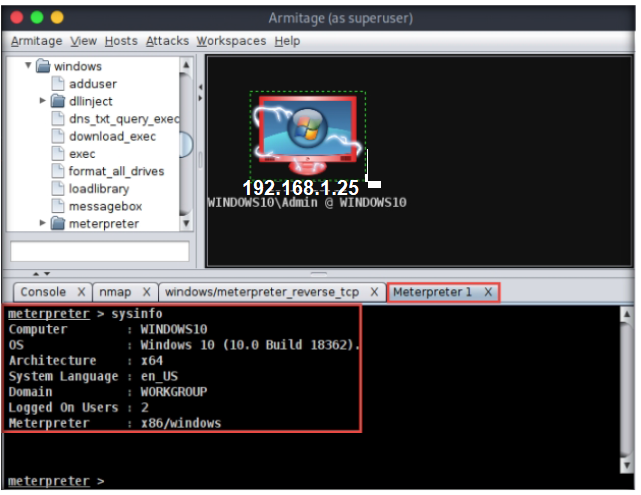Click console scrollbar up arrow
This screenshot has width=641, height=495.
tap(627, 314)
